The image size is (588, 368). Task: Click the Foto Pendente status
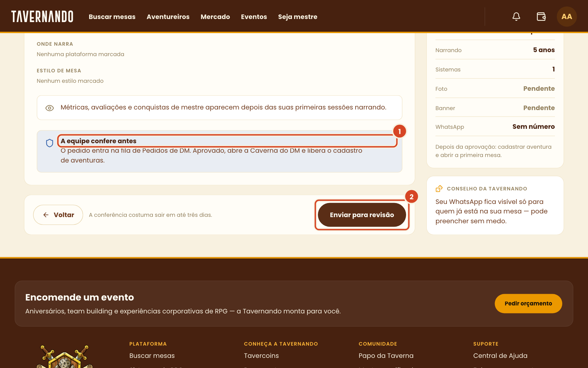[x=539, y=89]
